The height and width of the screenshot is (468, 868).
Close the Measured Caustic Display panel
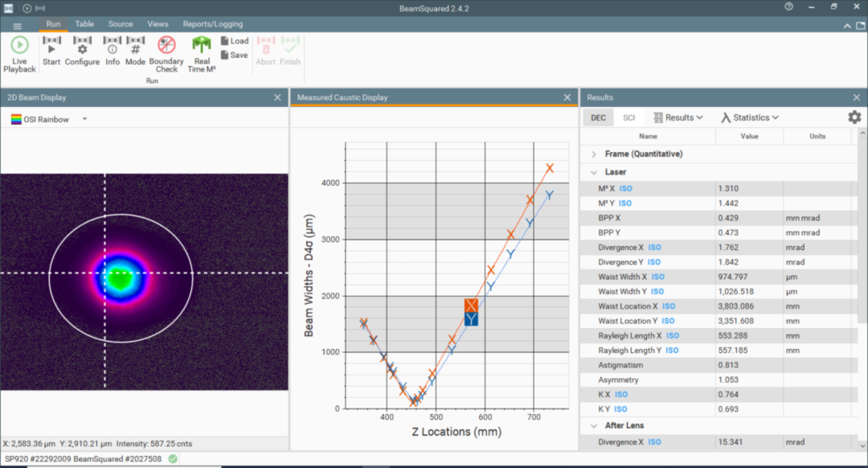[x=567, y=97]
